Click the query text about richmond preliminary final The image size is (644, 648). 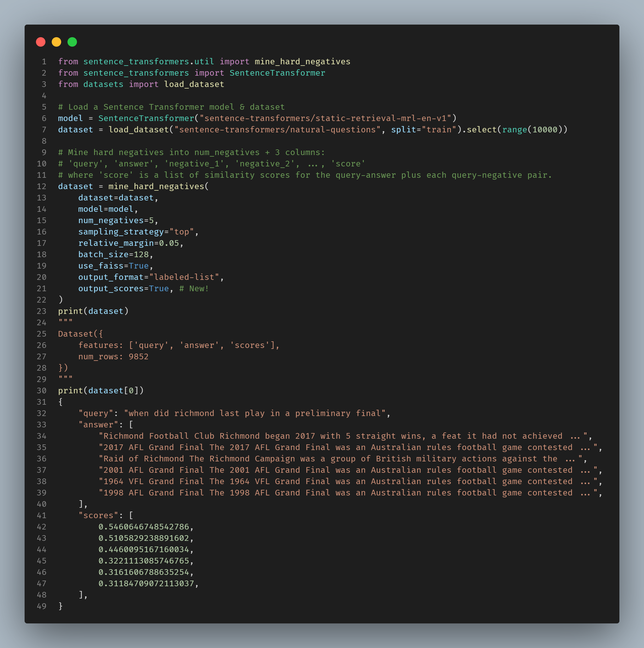(255, 414)
